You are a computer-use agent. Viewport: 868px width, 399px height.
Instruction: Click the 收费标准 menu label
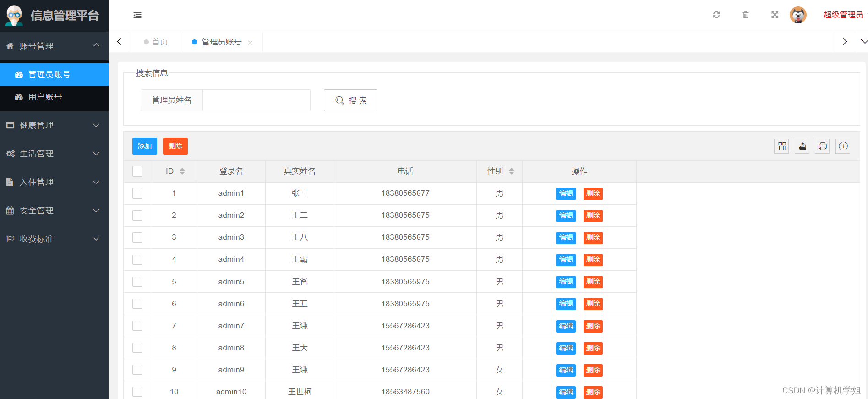click(37, 239)
